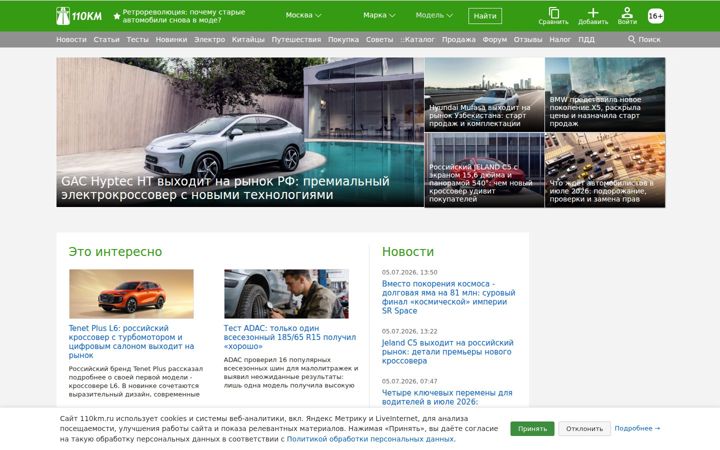Open the BMW X5 news tile
Viewport: 720px width, 450px height.
coord(605,95)
